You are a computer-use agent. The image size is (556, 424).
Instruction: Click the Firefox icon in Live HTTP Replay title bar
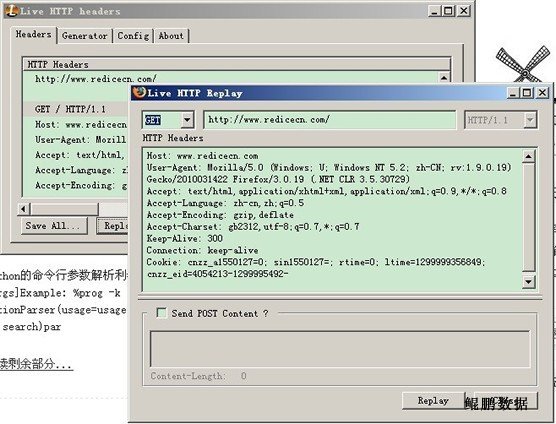(x=139, y=93)
